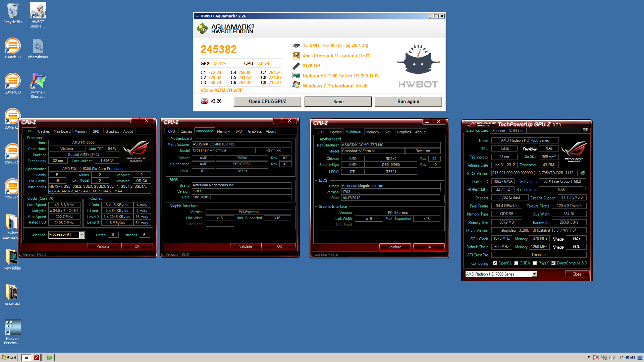
Task: Open the Recycle Bin desktop icon
Action: click(x=12, y=13)
